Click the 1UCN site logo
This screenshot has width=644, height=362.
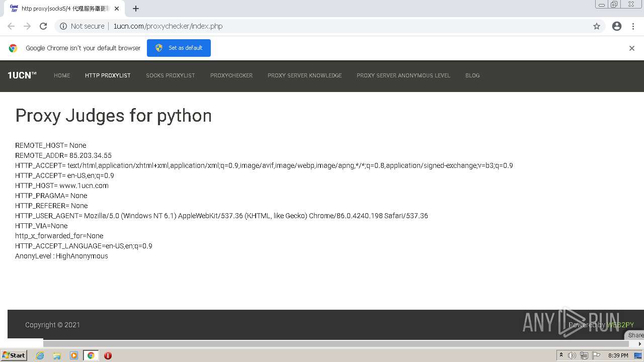tap(22, 75)
